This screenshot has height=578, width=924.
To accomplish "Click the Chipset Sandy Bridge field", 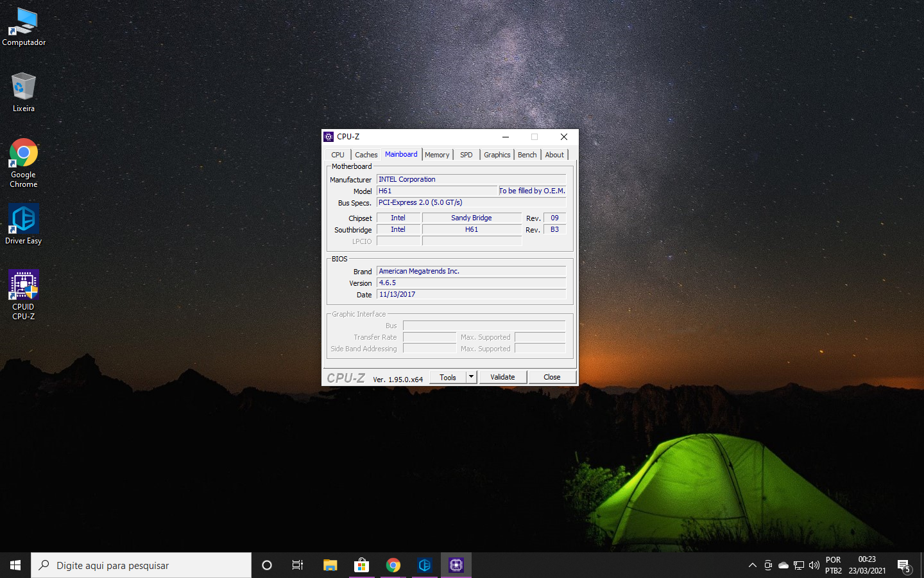I will click(x=472, y=218).
